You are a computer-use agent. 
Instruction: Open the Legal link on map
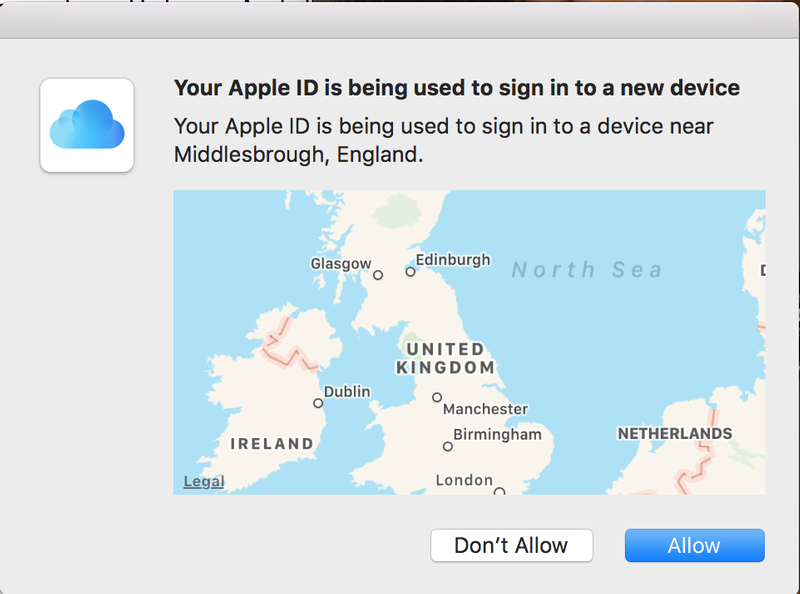[203, 482]
